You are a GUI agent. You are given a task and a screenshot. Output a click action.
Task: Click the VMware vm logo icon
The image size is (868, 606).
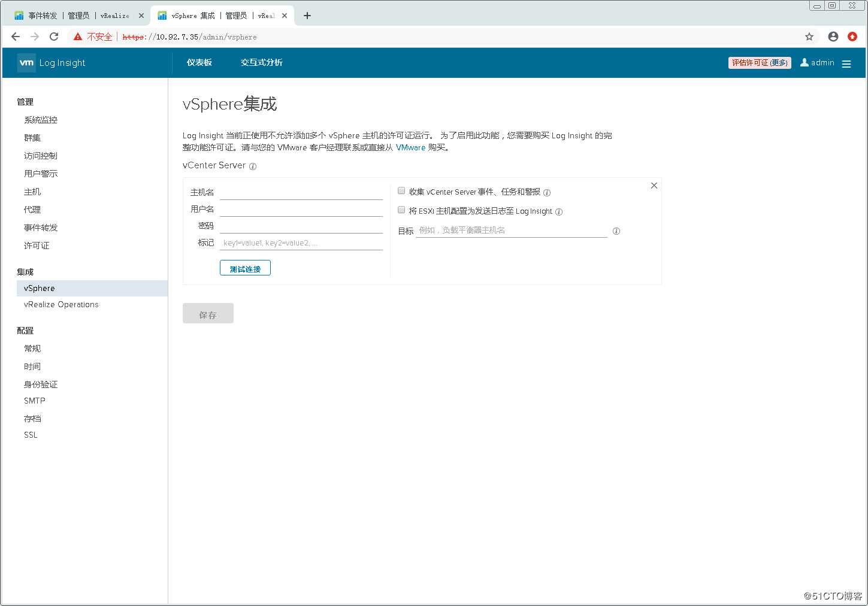(x=26, y=63)
